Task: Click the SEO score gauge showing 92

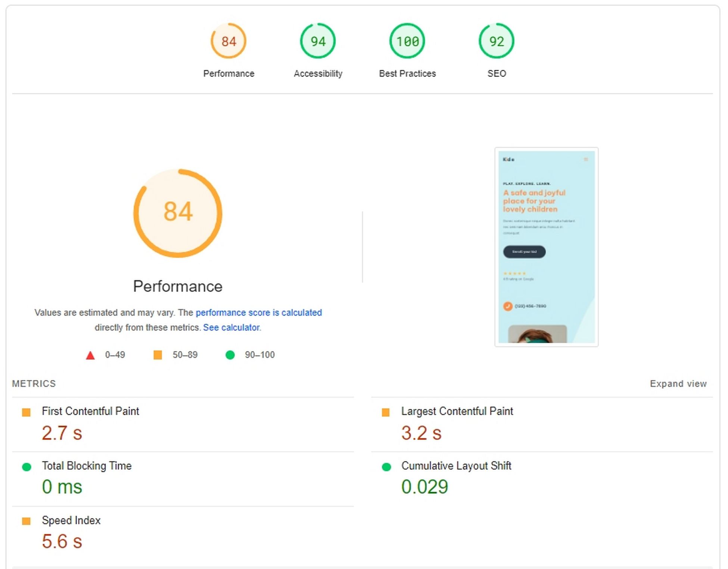Action: (497, 41)
